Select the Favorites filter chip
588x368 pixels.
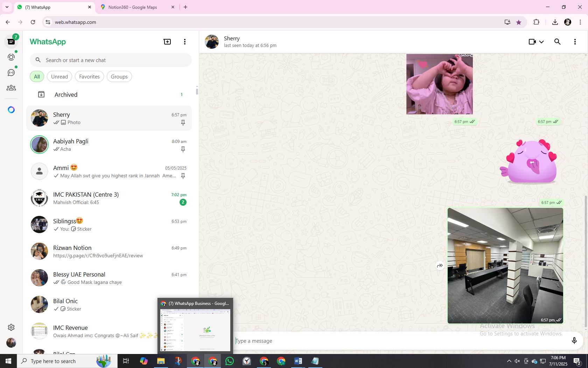(x=89, y=77)
